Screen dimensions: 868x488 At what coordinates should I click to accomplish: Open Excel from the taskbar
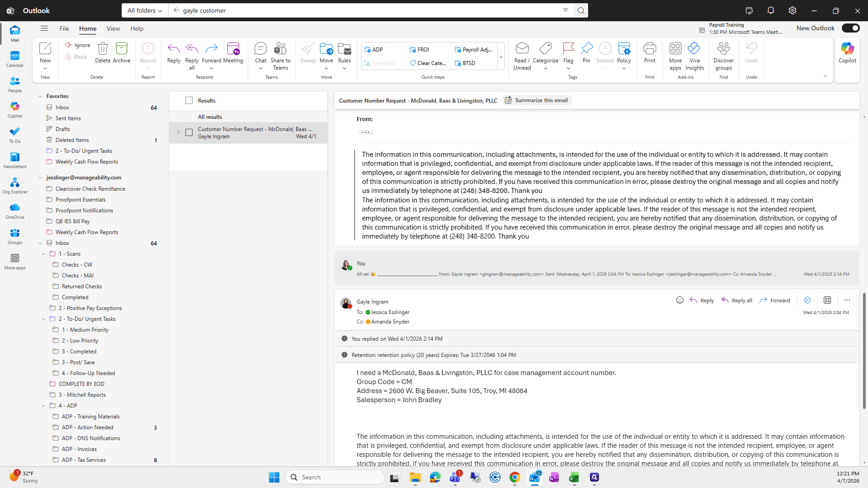[x=574, y=477]
